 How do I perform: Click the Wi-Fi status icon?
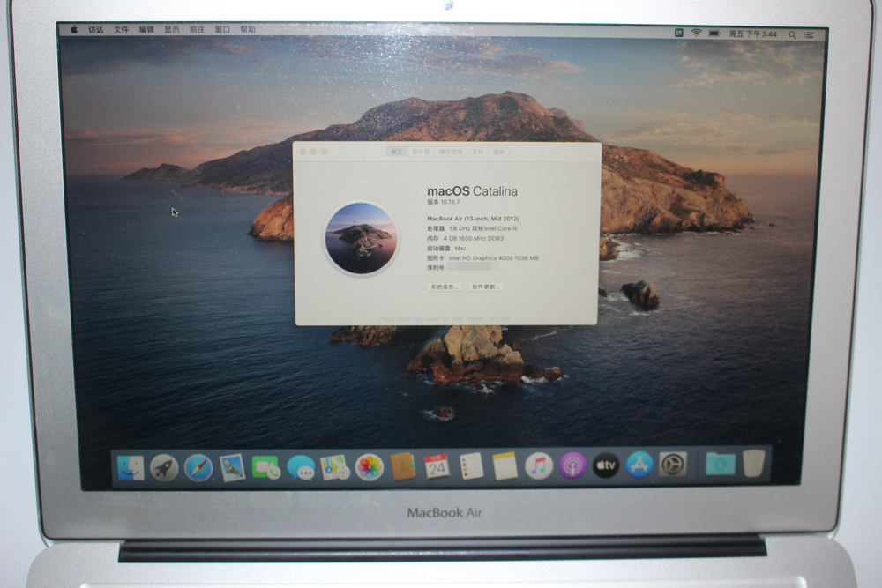(x=697, y=33)
